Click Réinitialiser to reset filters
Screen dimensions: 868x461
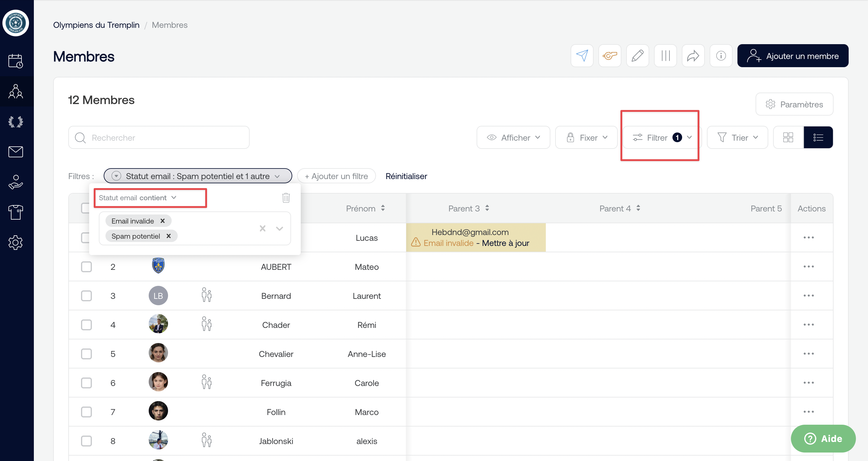[x=406, y=176]
